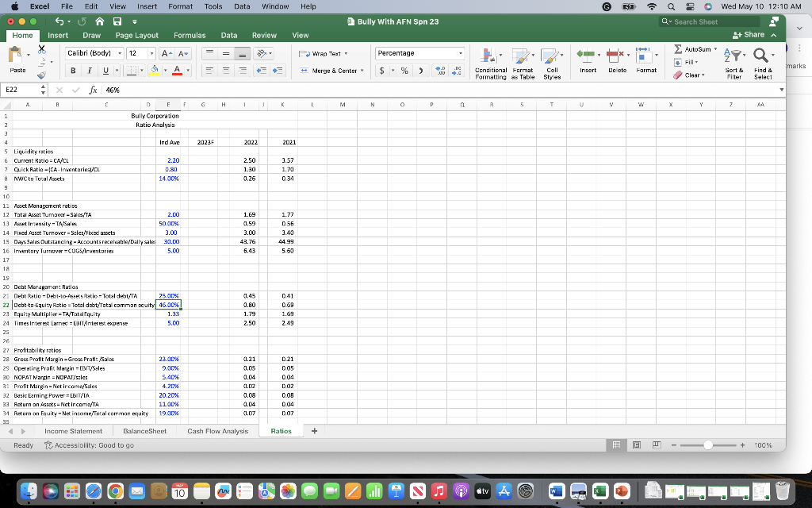Open Sort & Filter

coord(733,63)
